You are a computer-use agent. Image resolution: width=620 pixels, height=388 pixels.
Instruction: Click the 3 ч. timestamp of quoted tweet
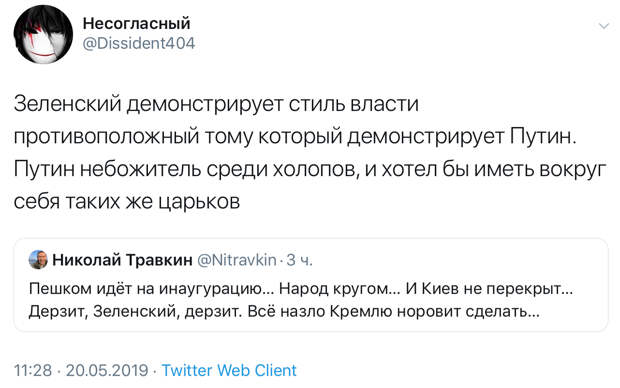(x=299, y=260)
